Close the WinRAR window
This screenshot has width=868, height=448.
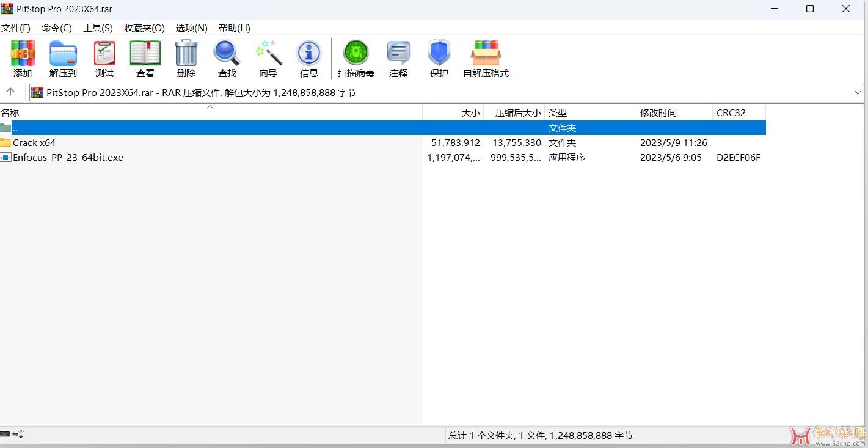tap(846, 9)
